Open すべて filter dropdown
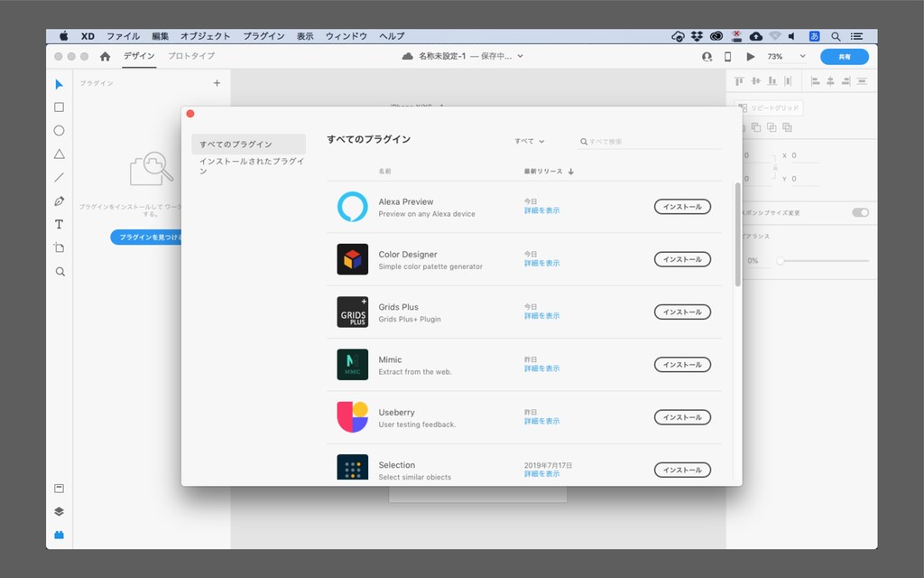924x578 pixels. [529, 141]
